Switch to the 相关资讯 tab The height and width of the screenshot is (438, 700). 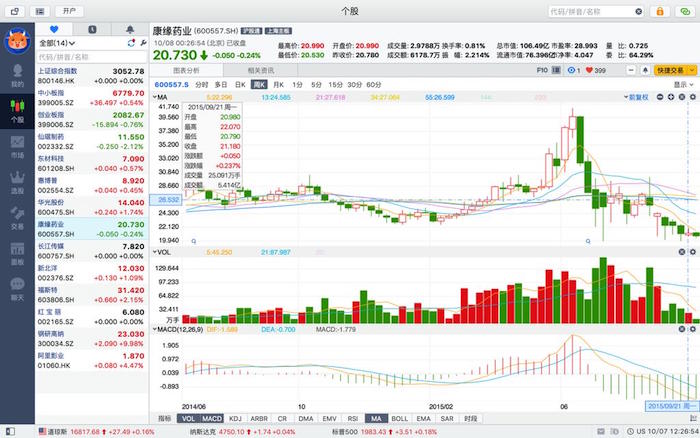261,71
